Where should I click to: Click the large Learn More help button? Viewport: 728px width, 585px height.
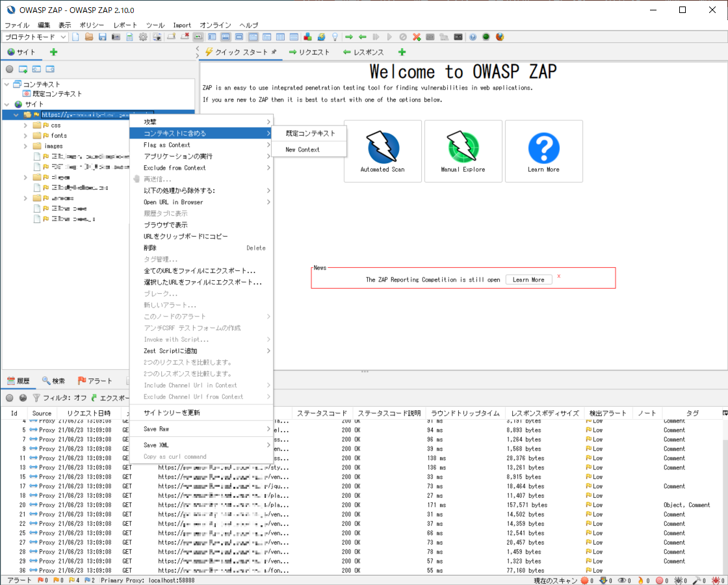[x=543, y=151]
